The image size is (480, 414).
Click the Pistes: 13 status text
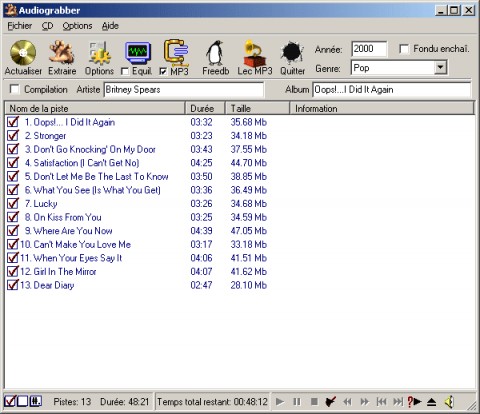72,402
